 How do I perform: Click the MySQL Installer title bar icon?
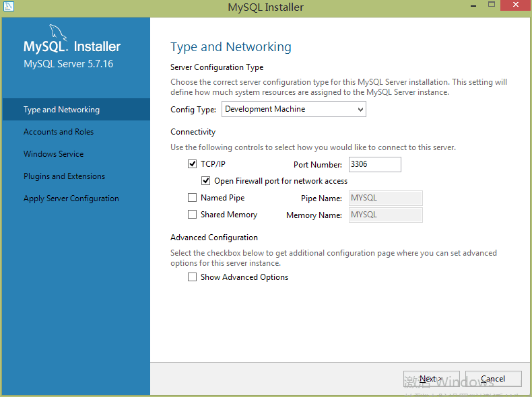(x=9, y=7)
